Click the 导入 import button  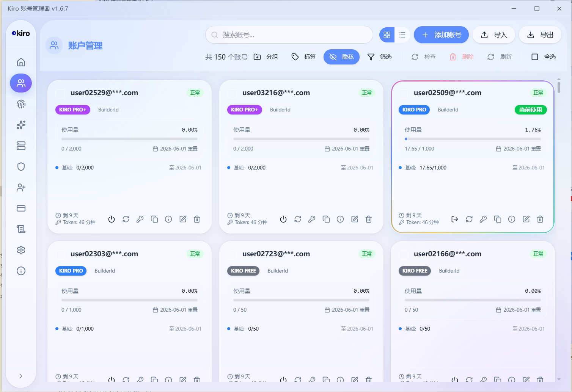click(x=493, y=35)
